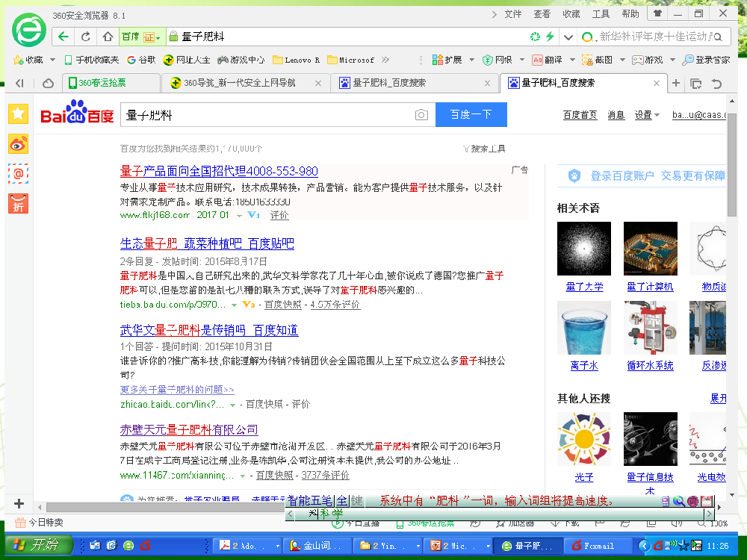Go back using the browser back arrow
The height and width of the screenshot is (560, 747).
pyautogui.click(x=63, y=37)
